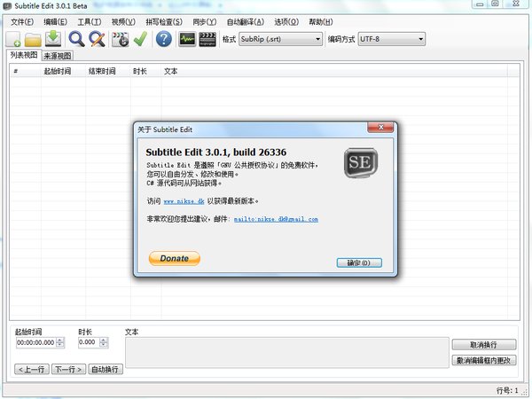Image resolution: width=532 pixels, height=399 pixels.
Task: Click the subtitle text edit box
Action: point(287,353)
